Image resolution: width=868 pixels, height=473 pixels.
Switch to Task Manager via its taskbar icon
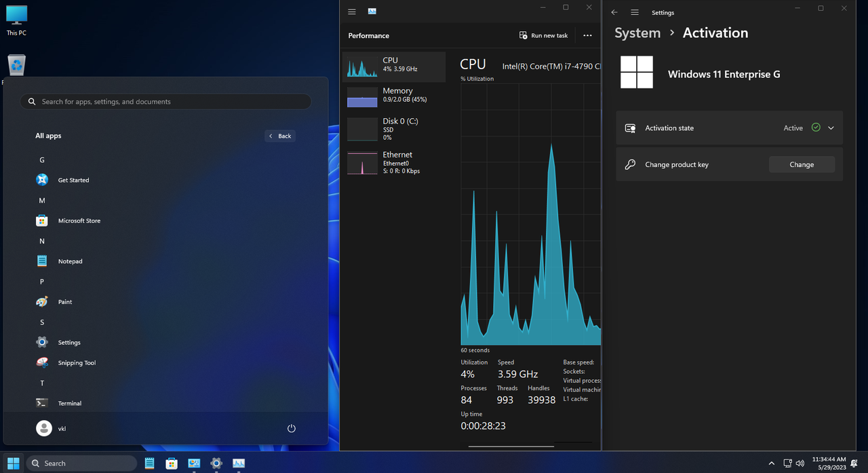[x=239, y=463]
